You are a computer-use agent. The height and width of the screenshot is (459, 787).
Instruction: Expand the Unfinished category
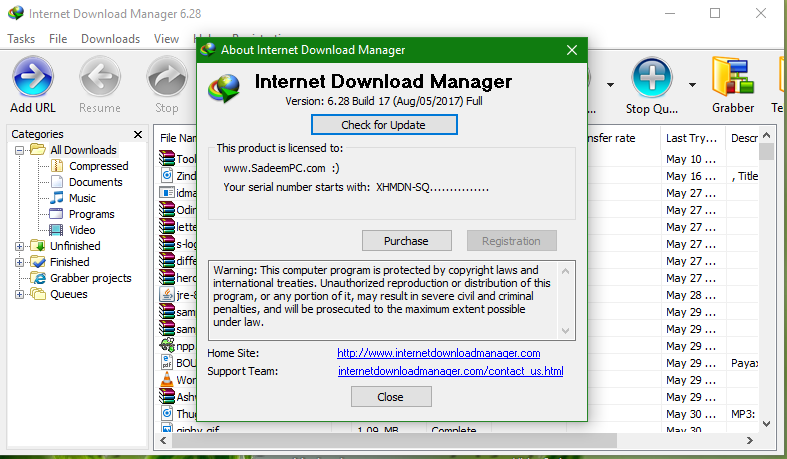coord(19,246)
